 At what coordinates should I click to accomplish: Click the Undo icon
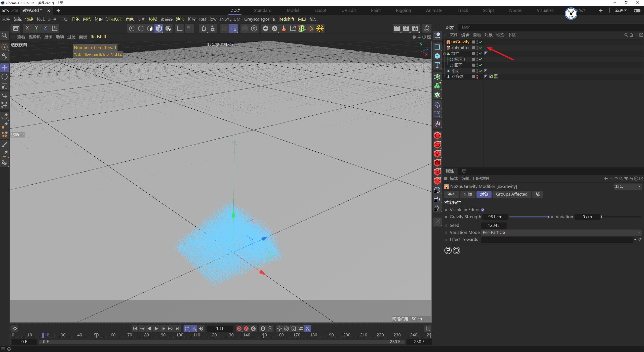(x=5, y=10)
